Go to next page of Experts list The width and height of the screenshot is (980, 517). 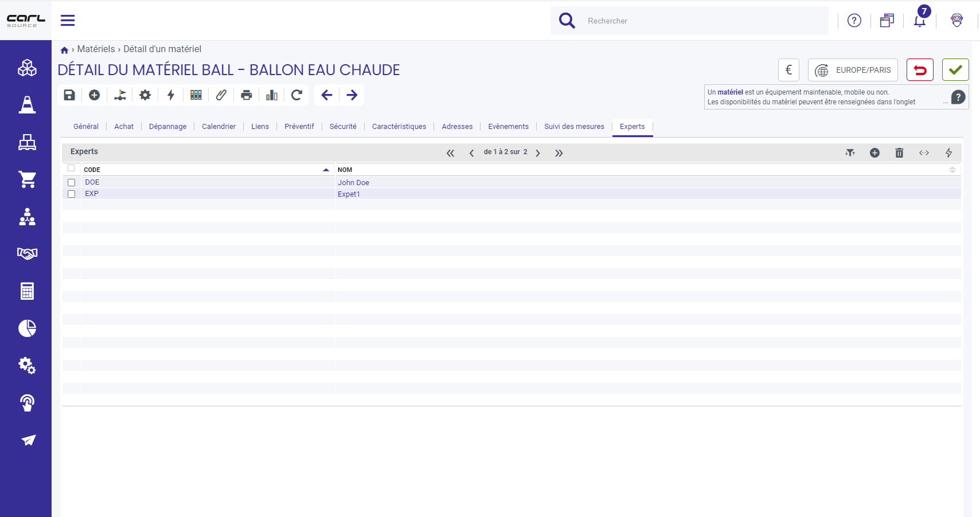point(538,153)
